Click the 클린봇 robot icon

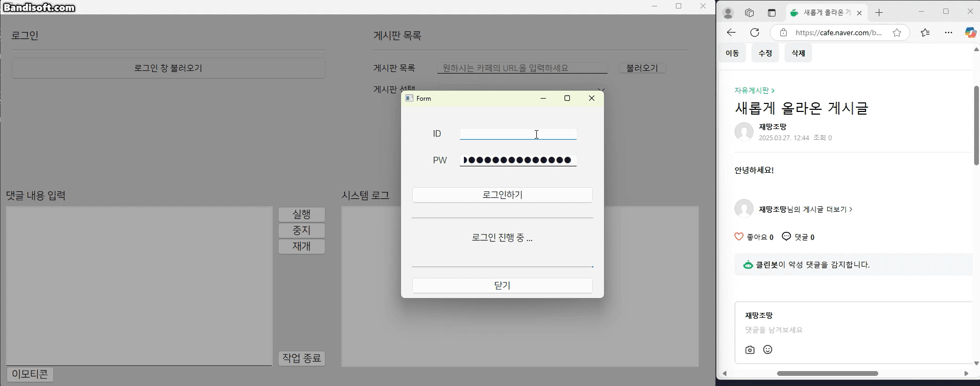[748, 265]
